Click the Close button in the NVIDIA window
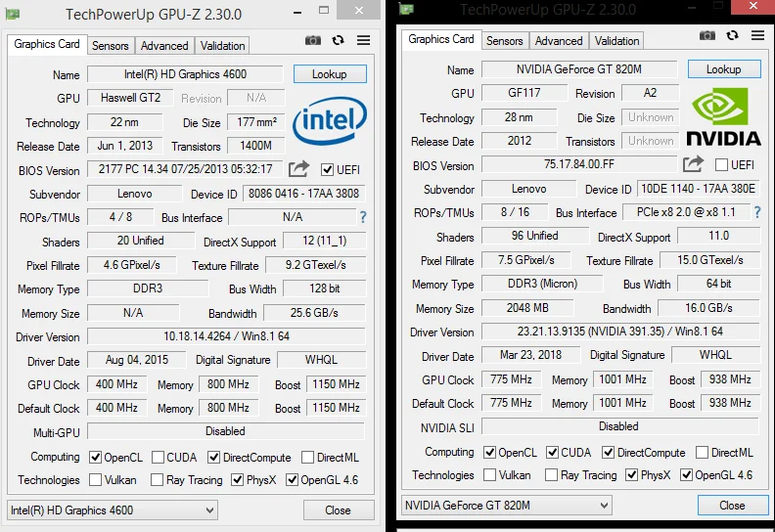775x532 pixels. click(733, 506)
